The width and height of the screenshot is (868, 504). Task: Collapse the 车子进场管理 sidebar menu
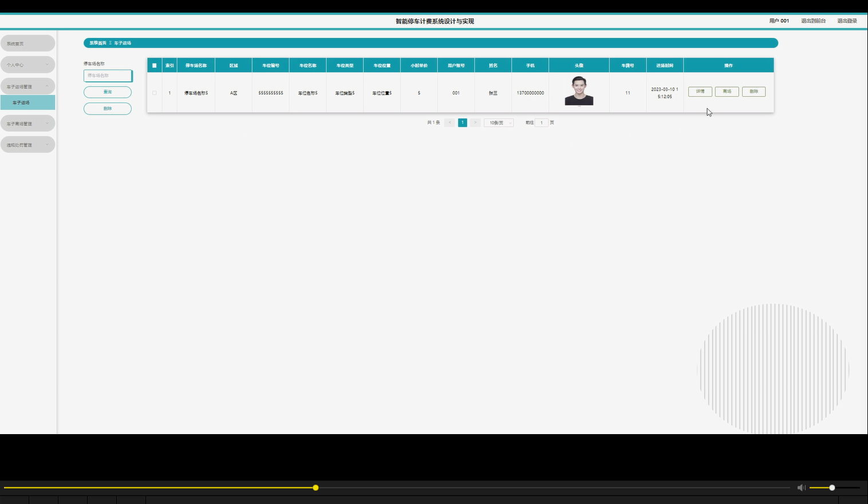point(27,86)
